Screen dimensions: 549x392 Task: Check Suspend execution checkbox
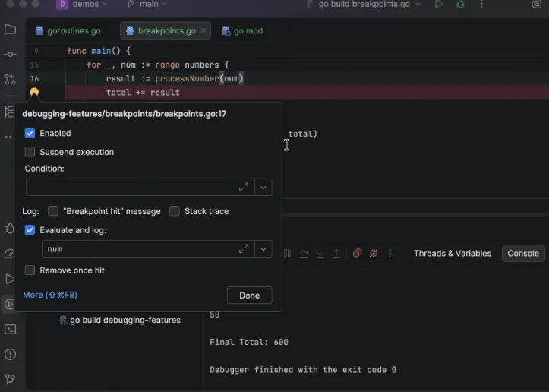click(30, 152)
